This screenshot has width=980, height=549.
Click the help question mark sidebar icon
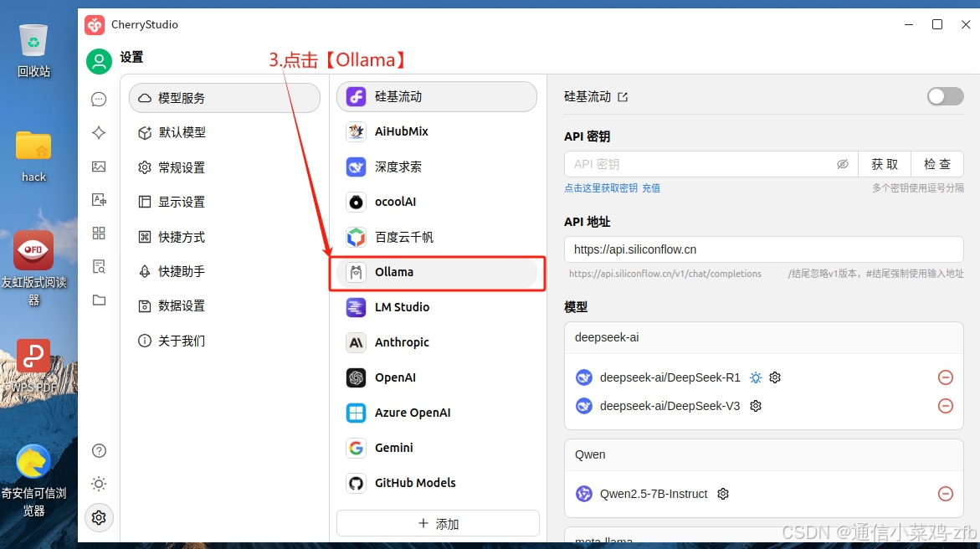click(99, 451)
